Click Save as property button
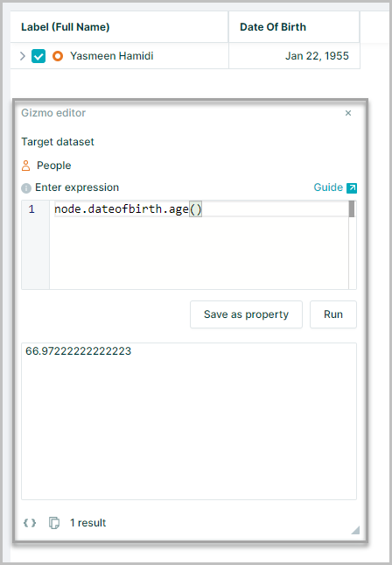Image resolution: width=392 pixels, height=565 pixels. coord(246,314)
